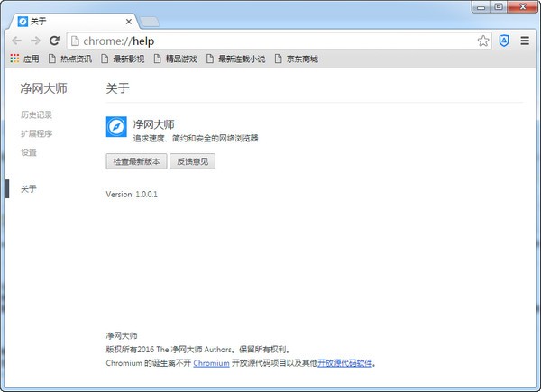The image size is (541, 392).
Task: Go to 扩展程序 in the sidebar
Action: pos(36,133)
